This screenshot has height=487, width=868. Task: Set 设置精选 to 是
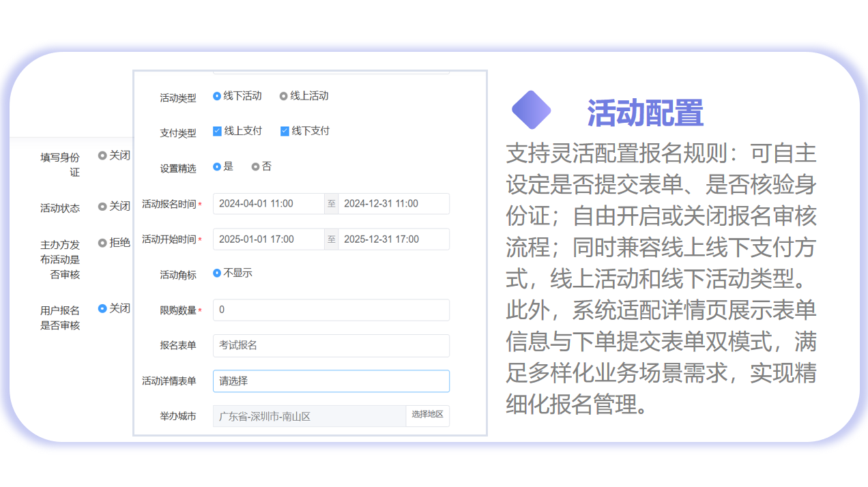click(217, 166)
